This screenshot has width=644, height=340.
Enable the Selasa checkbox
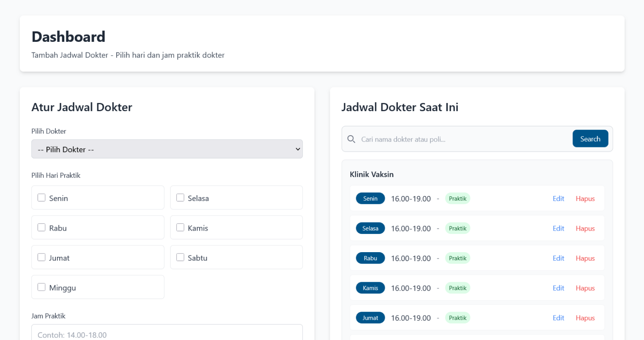180,197
